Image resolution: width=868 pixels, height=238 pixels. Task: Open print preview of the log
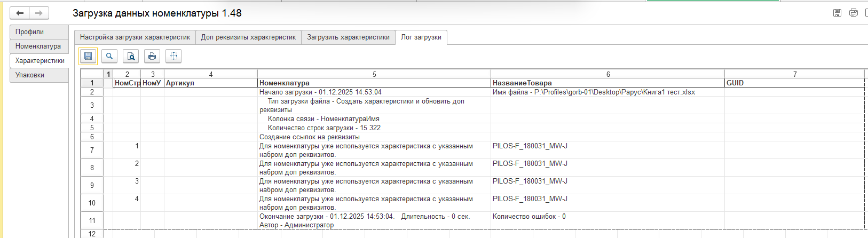pos(131,56)
